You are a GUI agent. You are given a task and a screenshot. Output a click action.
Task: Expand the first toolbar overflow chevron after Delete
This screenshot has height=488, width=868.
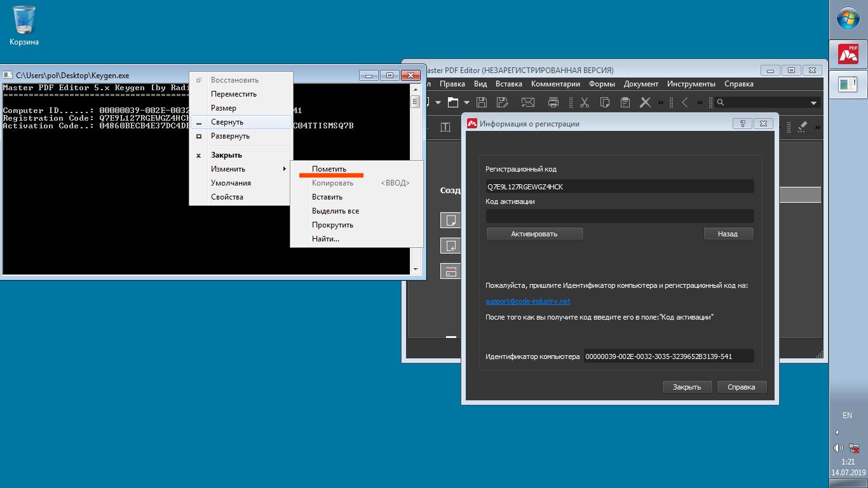pos(661,102)
